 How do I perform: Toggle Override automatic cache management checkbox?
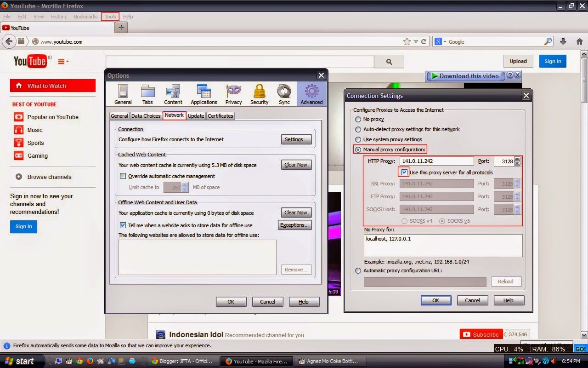(123, 176)
